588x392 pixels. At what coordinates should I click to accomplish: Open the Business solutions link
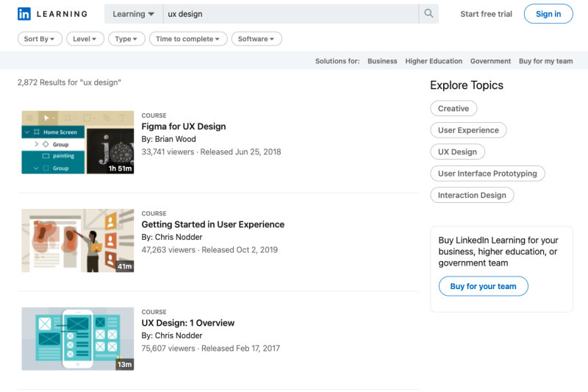click(x=382, y=61)
